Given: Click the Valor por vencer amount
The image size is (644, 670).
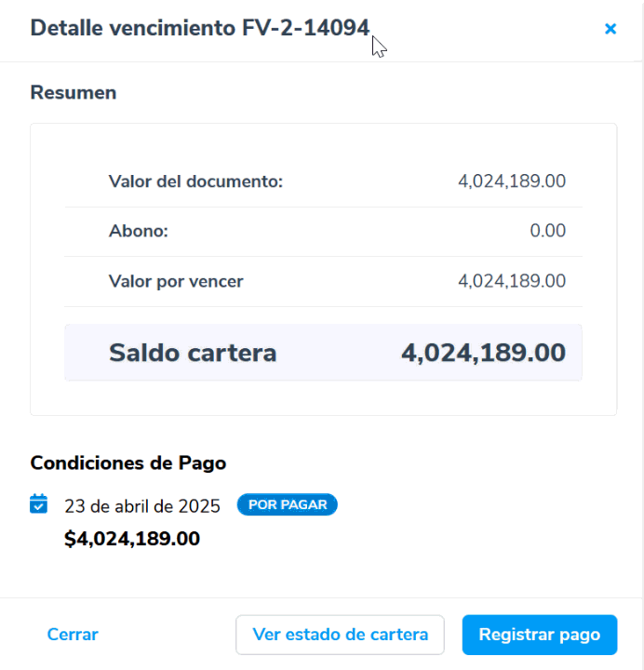Looking at the screenshot, I should click(x=512, y=281).
